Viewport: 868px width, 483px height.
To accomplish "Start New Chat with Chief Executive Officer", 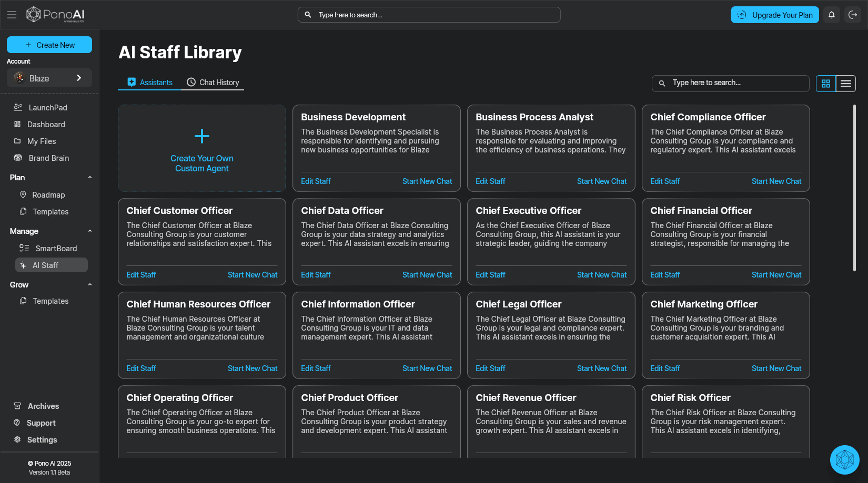I will [602, 275].
